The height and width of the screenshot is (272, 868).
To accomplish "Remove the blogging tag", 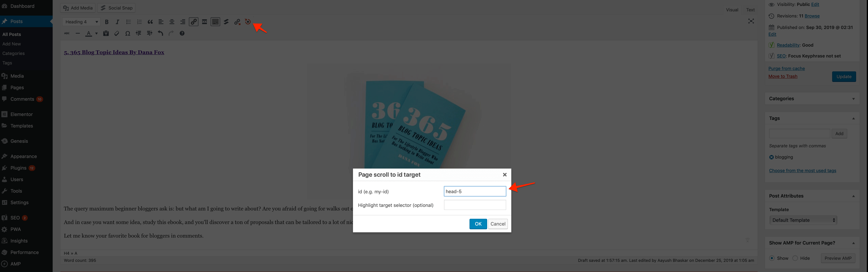I will tap(771, 157).
